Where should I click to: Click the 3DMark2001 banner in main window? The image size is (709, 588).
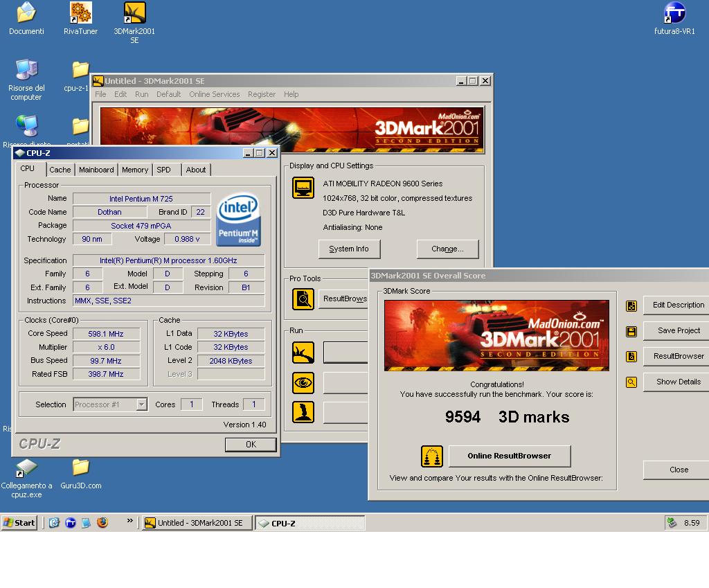coord(291,130)
